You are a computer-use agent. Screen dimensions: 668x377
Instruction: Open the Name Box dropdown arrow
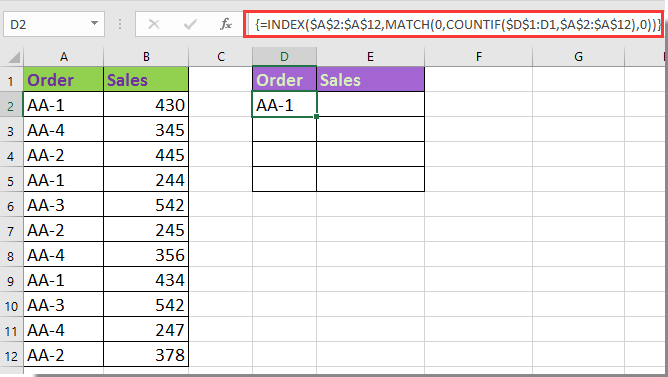tap(95, 24)
